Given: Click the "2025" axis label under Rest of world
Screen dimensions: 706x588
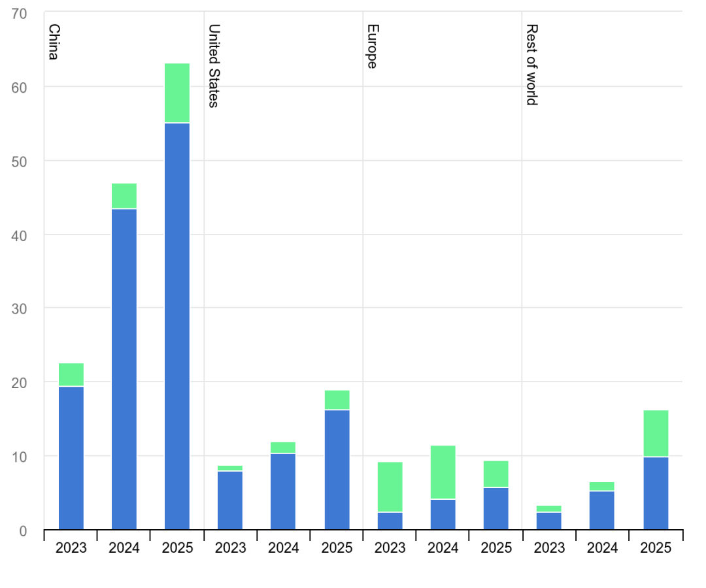Looking at the screenshot, I should pos(656,548).
